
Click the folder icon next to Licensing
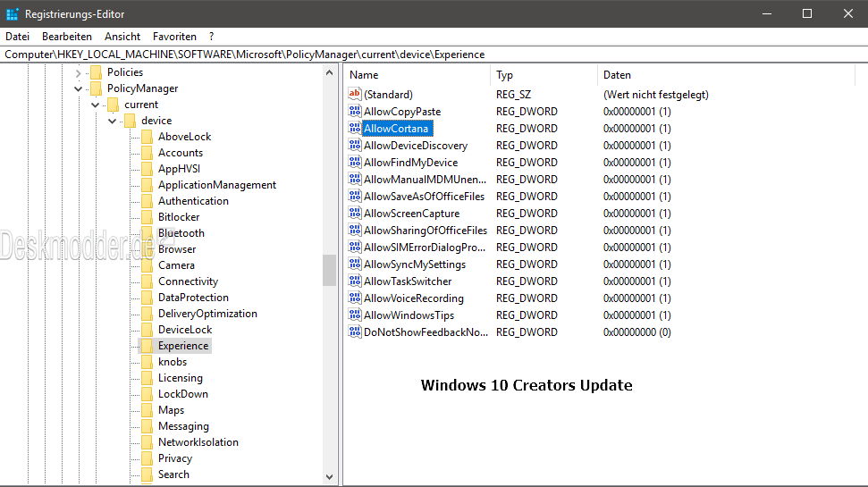pyautogui.click(x=147, y=378)
